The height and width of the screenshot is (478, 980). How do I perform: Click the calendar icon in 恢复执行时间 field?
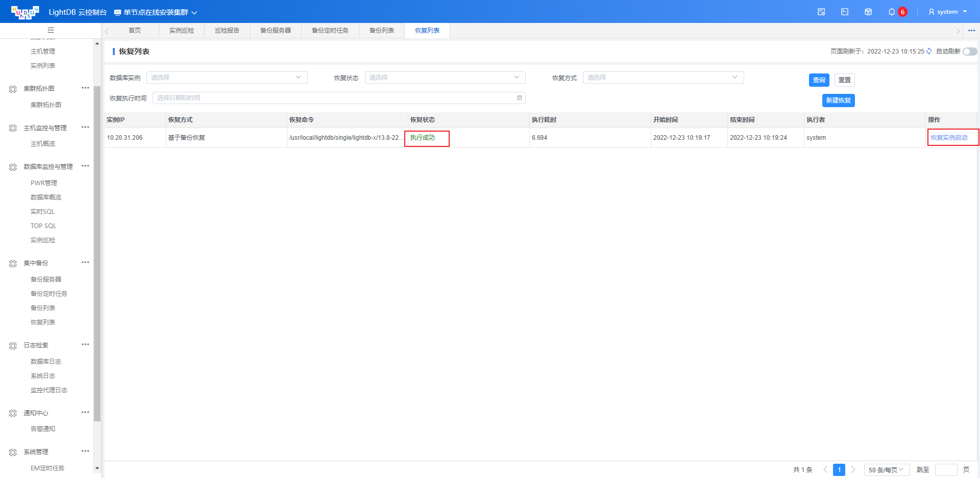pos(520,98)
